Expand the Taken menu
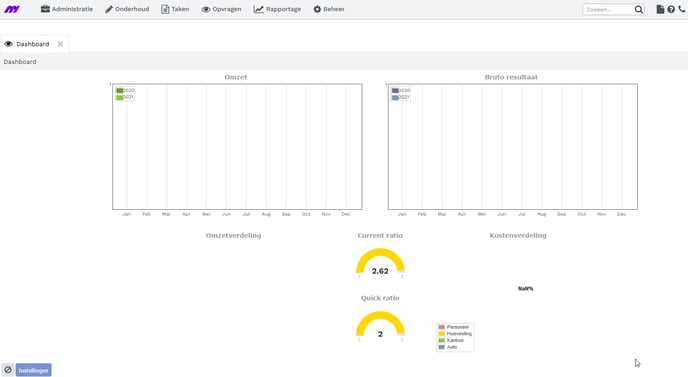The width and height of the screenshot is (688, 377). click(175, 9)
